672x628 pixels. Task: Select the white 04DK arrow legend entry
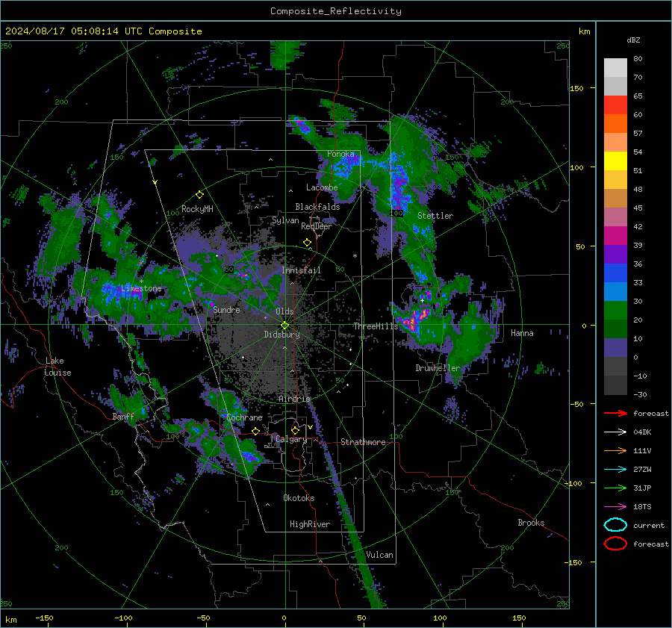click(615, 432)
